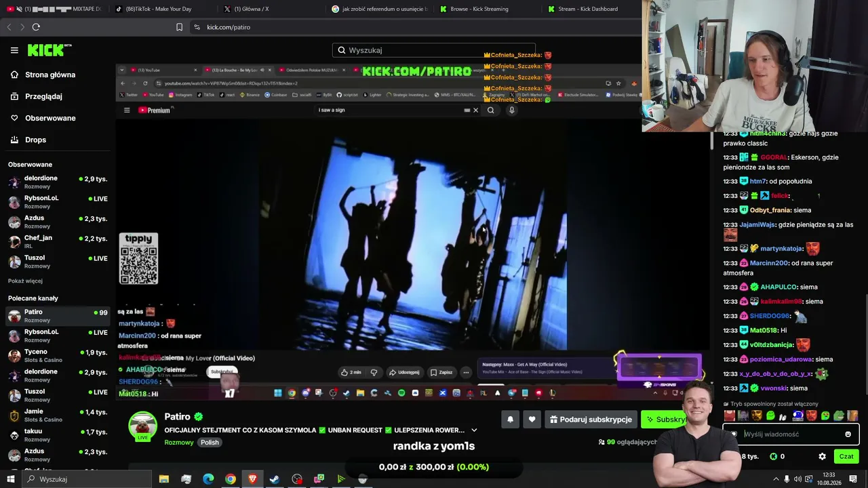This screenshot has height=488, width=868.
Task: Select Patiro in Polecane kanały list
Action: point(58,316)
